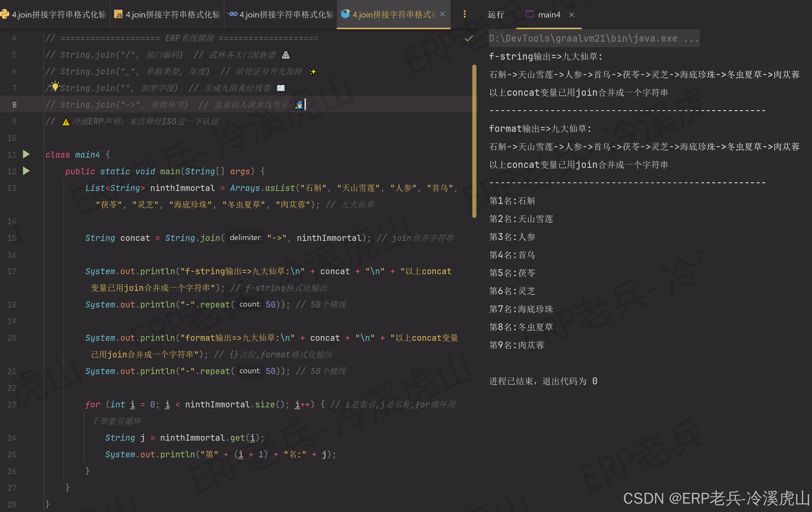
Task: Click the green inspection checkmark
Action: 469,38
